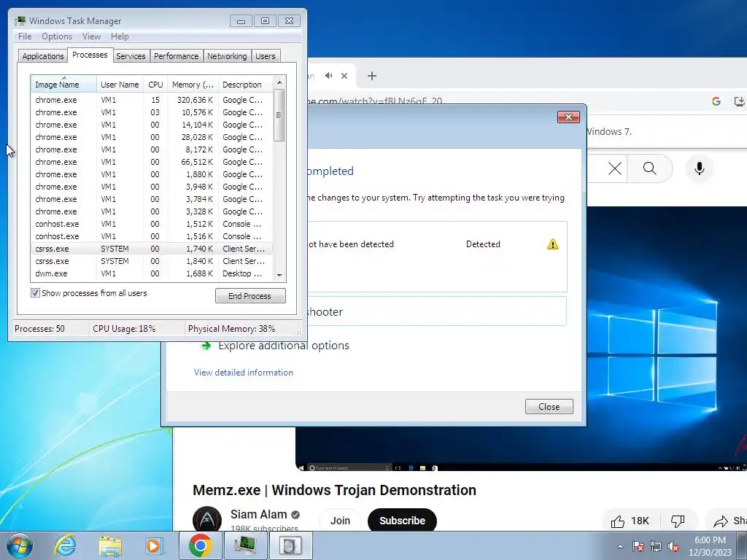Image resolution: width=747 pixels, height=560 pixels.
Task: Open Windows Explorer folder icon in taskbar
Action: click(110, 546)
